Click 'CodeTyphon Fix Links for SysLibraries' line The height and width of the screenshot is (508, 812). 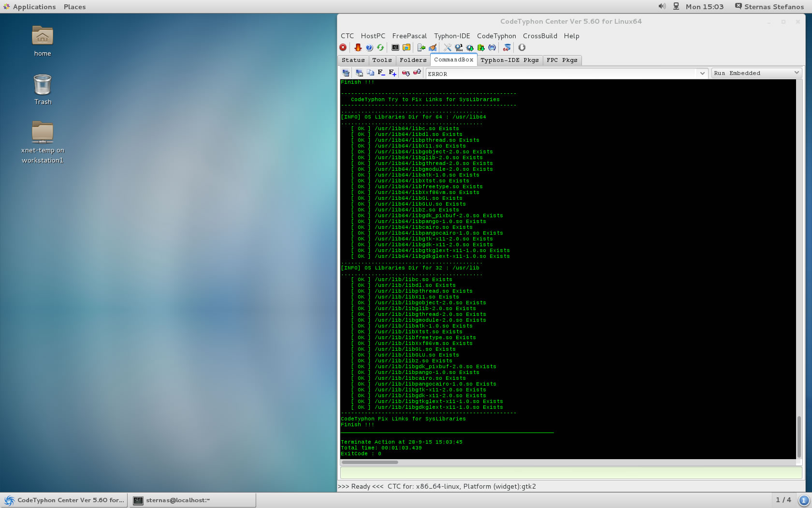click(x=403, y=419)
